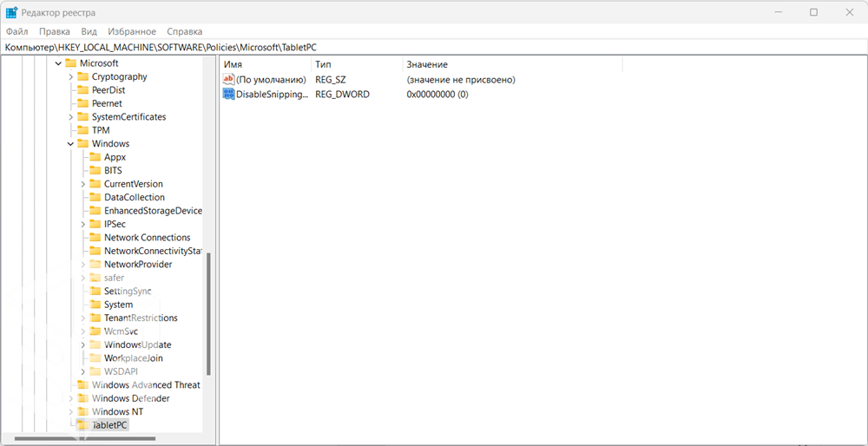Expand the SystemCertificates key
The image size is (868, 446).
[71, 117]
